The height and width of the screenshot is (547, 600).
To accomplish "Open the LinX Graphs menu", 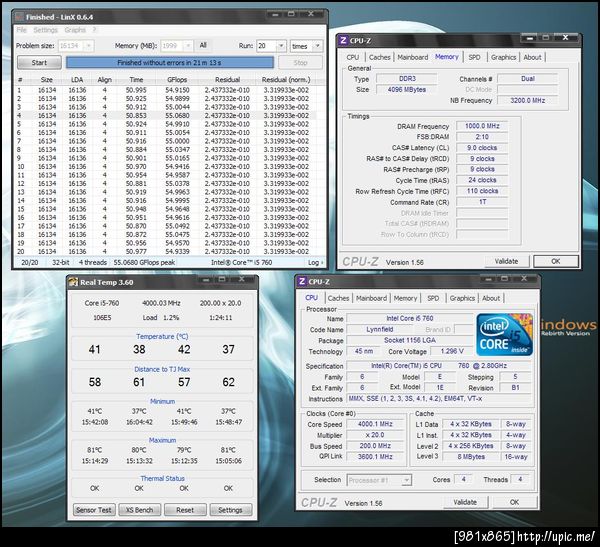I will (x=75, y=30).
